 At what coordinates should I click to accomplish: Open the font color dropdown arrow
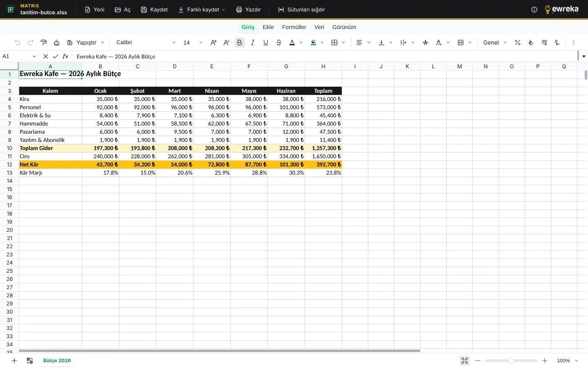pos(301,43)
